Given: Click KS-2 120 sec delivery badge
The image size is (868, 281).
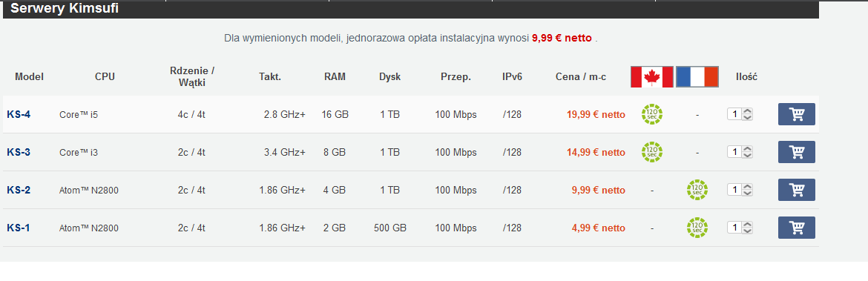Looking at the screenshot, I should (697, 190).
